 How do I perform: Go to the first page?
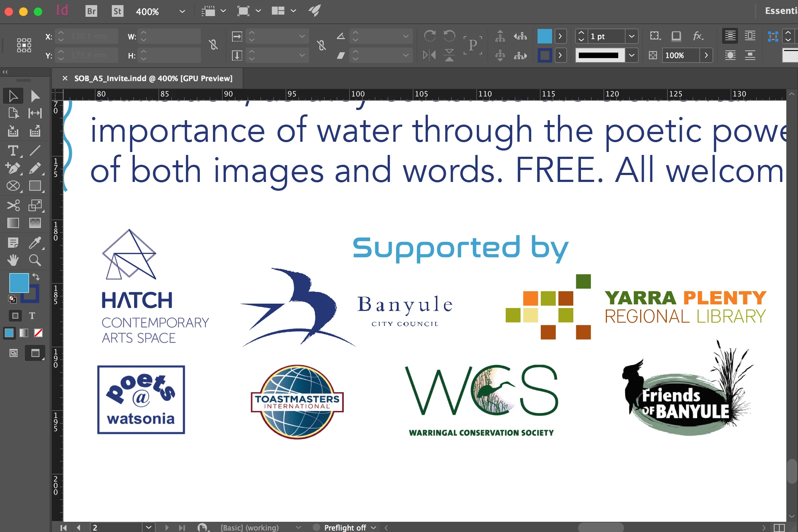[x=63, y=527]
